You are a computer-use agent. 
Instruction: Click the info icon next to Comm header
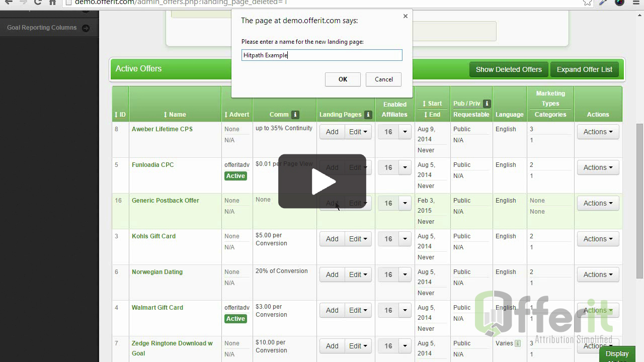295,115
